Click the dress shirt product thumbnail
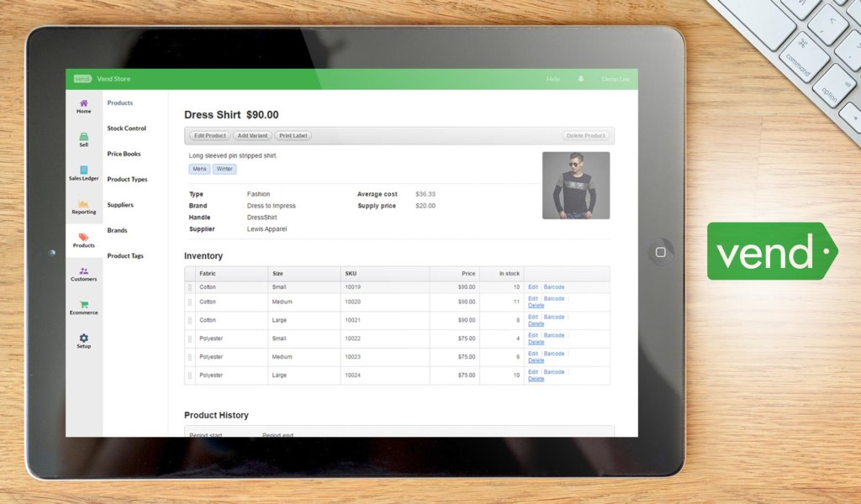This screenshot has height=504, width=861. [x=577, y=185]
